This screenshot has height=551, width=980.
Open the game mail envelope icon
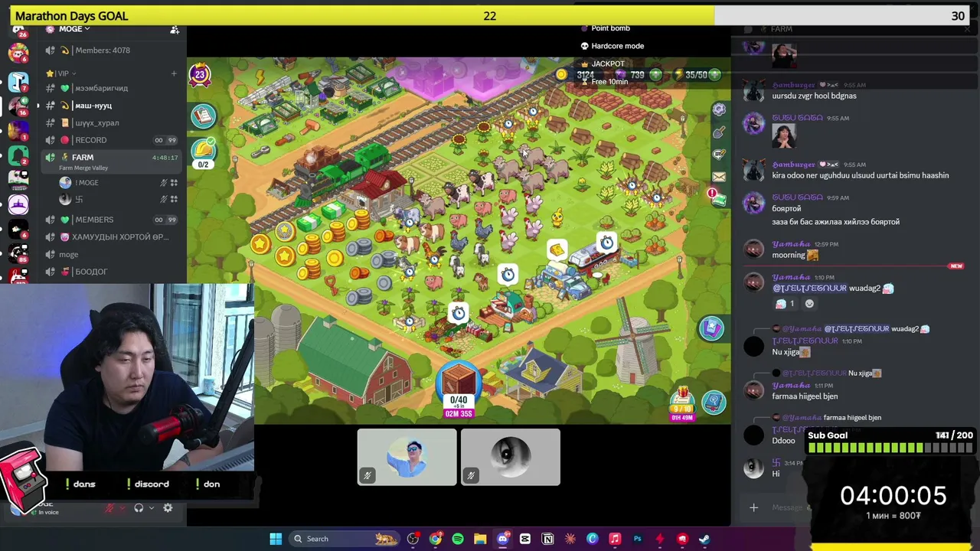[x=718, y=177]
